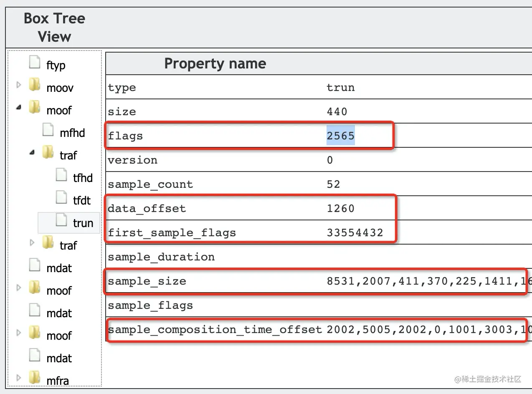Expand the mfra node arrow
532x394 pixels.
click(x=18, y=378)
